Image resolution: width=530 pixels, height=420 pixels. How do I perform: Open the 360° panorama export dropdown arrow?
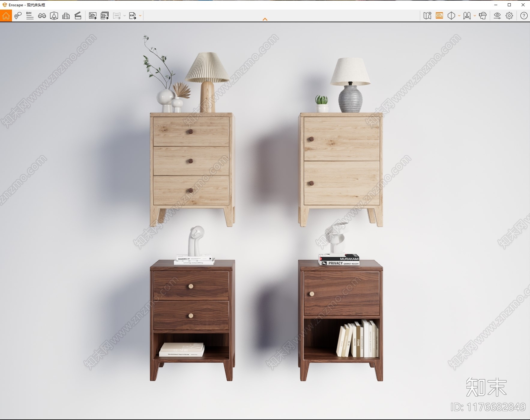point(125,16)
